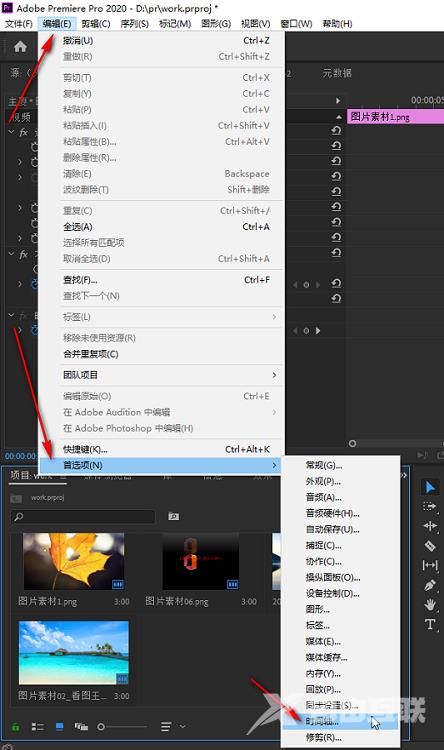This screenshot has height=750, width=444.
Task: Open sort options dropdown chevron
Action: tap(182, 727)
